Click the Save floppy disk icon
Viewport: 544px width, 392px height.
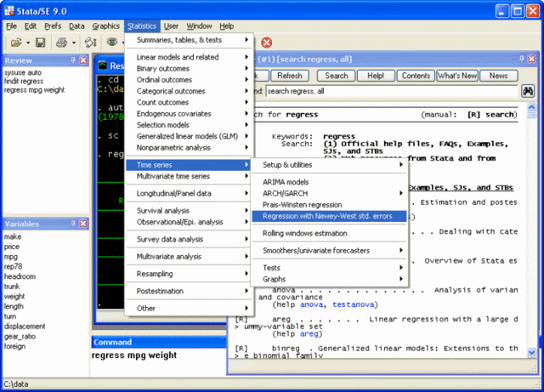41,43
